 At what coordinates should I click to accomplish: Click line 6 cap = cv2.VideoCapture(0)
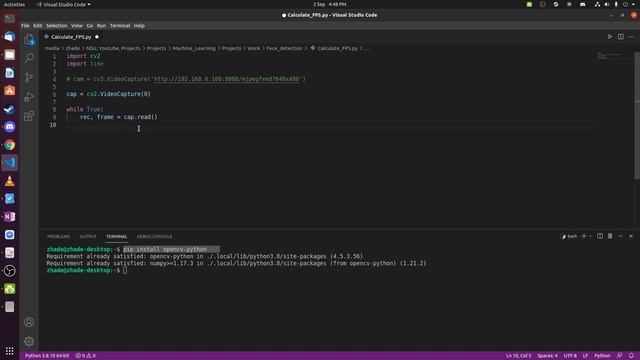(109, 94)
